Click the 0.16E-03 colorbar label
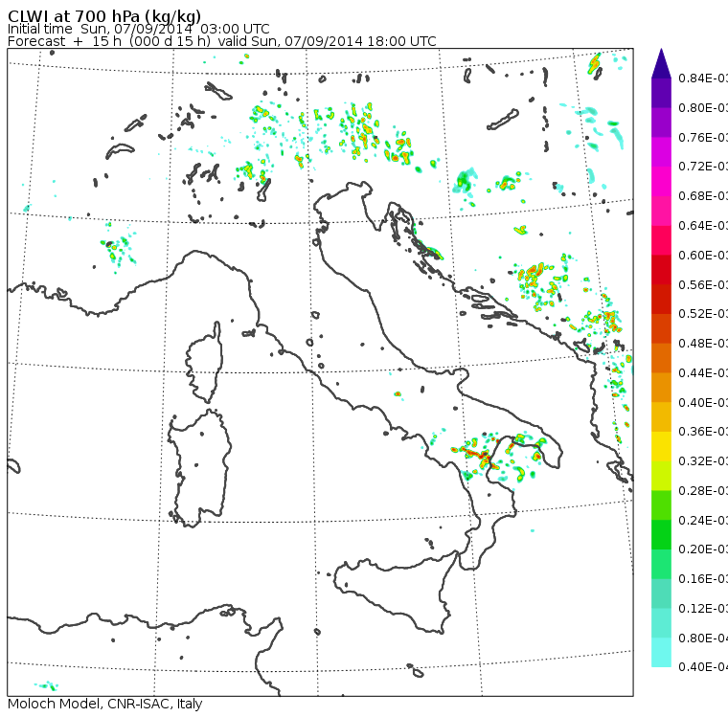Viewport: 728px width, 717px height. (x=703, y=579)
